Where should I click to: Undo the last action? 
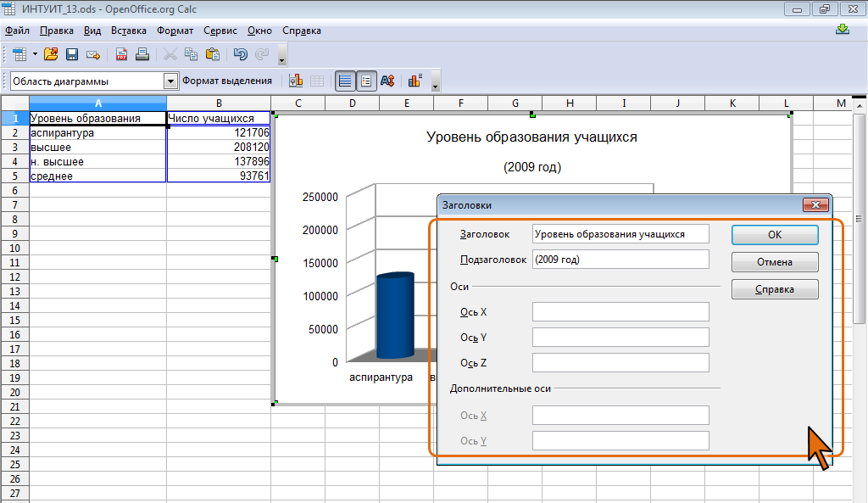click(240, 54)
